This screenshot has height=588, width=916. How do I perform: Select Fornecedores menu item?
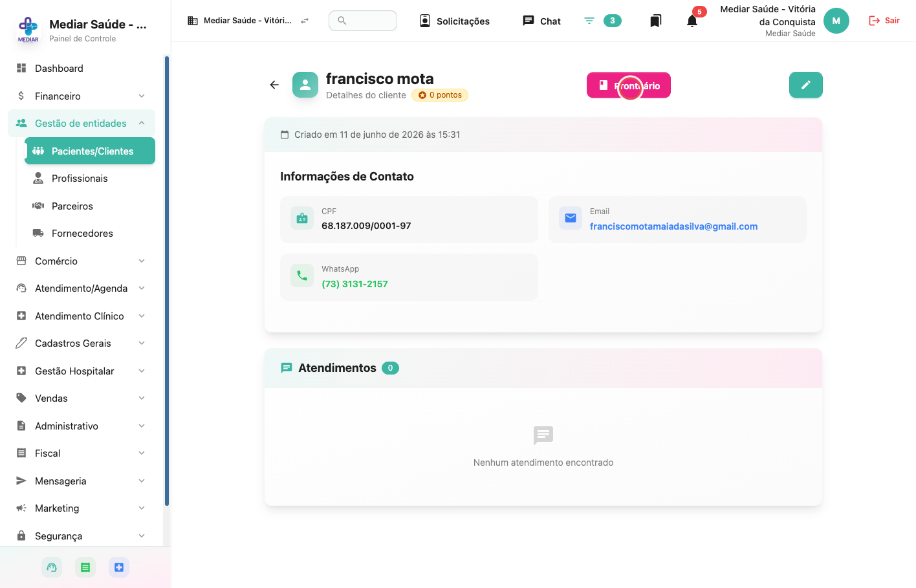tap(90, 233)
